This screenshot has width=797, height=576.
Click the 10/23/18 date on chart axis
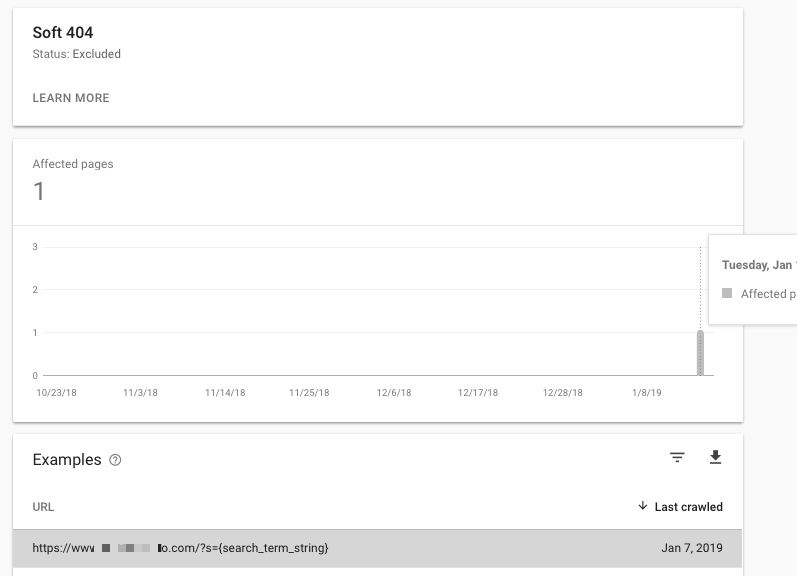coord(56,393)
